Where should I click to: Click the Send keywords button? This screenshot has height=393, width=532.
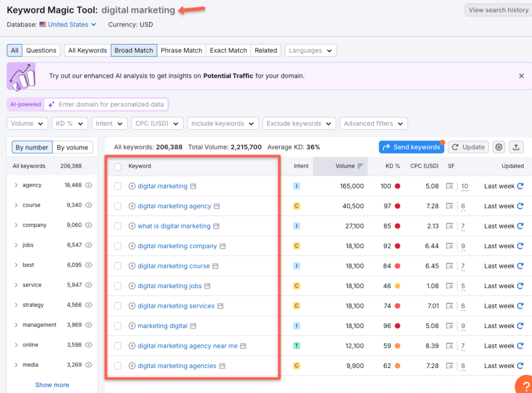pyautogui.click(x=411, y=147)
